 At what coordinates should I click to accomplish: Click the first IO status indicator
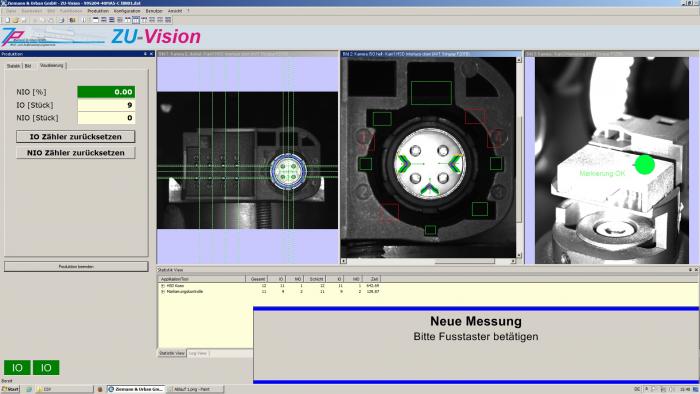click(x=17, y=368)
